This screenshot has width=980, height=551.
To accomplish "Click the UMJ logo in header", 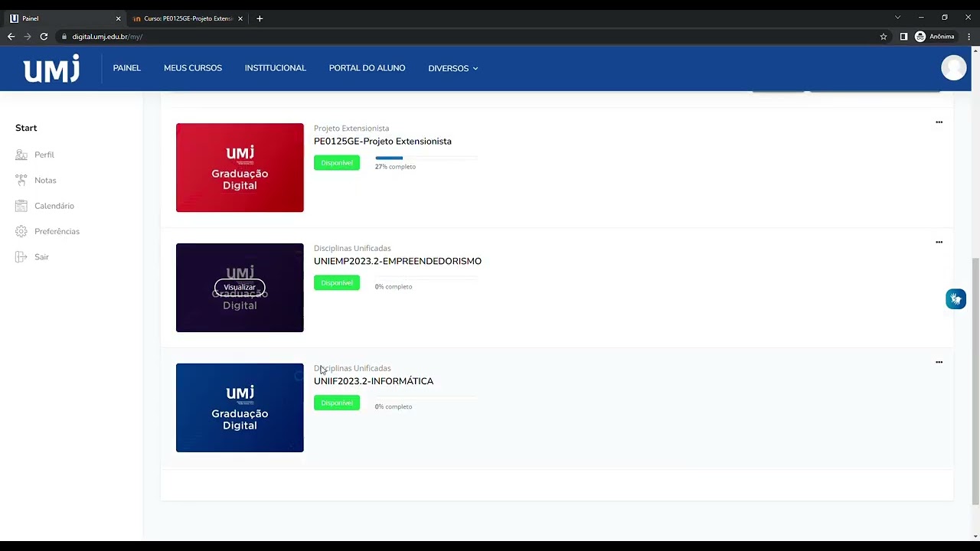I will [51, 68].
